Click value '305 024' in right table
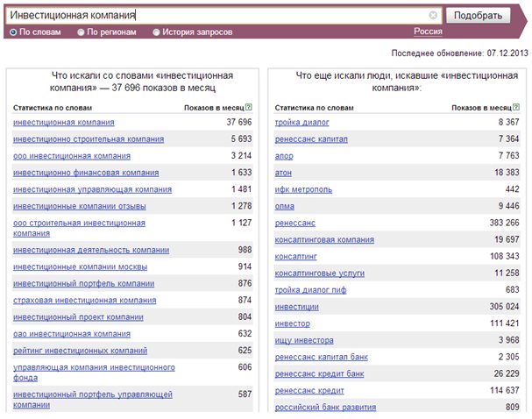Image resolution: width=532 pixels, height=419 pixels. pos(504,307)
